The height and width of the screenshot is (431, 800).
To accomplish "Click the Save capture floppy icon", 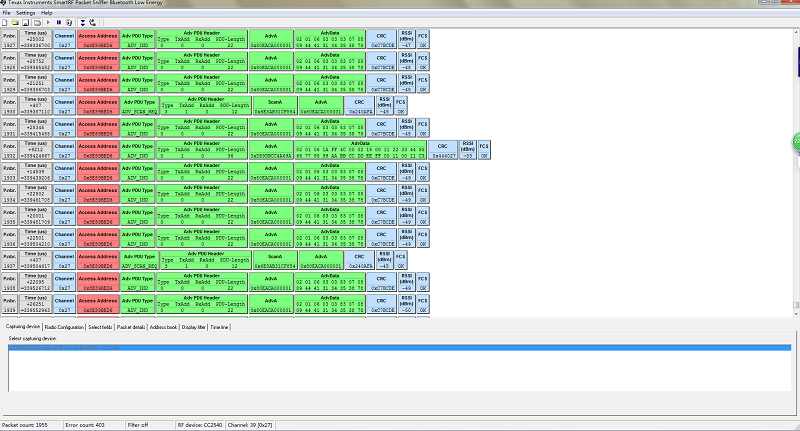I will [26, 22].
